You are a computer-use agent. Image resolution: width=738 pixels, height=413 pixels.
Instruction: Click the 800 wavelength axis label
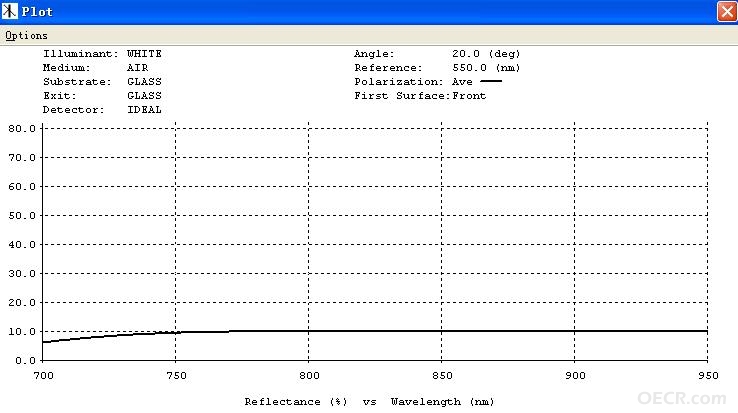pyautogui.click(x=309, y=376)
